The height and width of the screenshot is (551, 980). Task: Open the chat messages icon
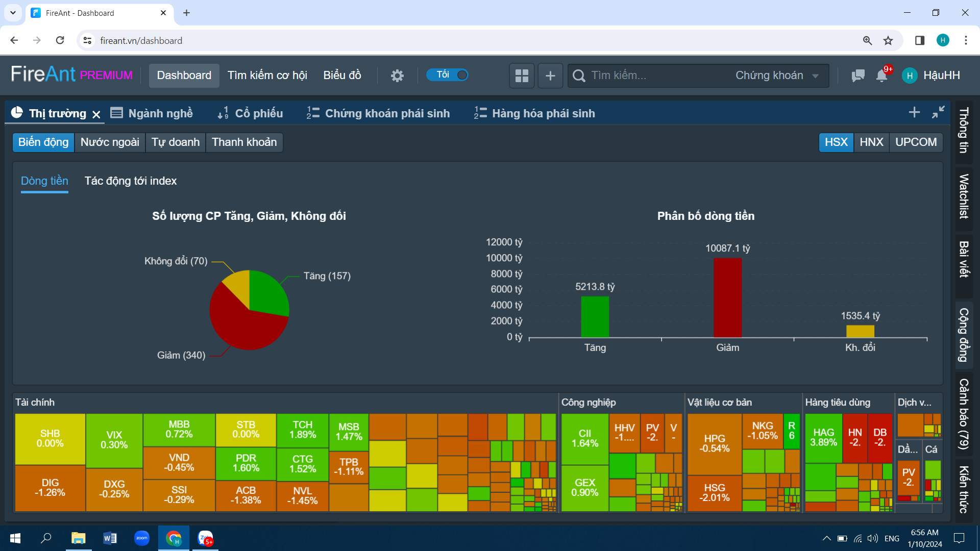857,76
